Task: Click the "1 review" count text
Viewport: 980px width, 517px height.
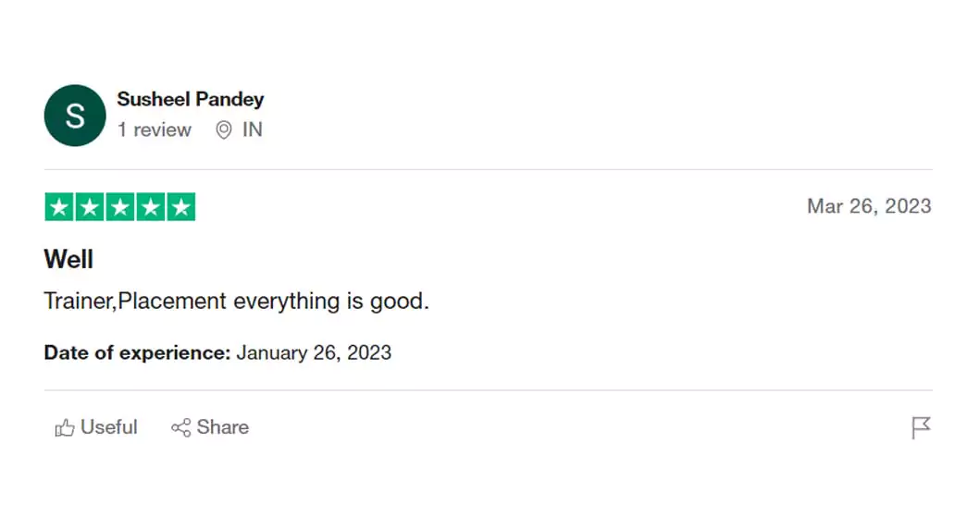Action: (154, 130)
